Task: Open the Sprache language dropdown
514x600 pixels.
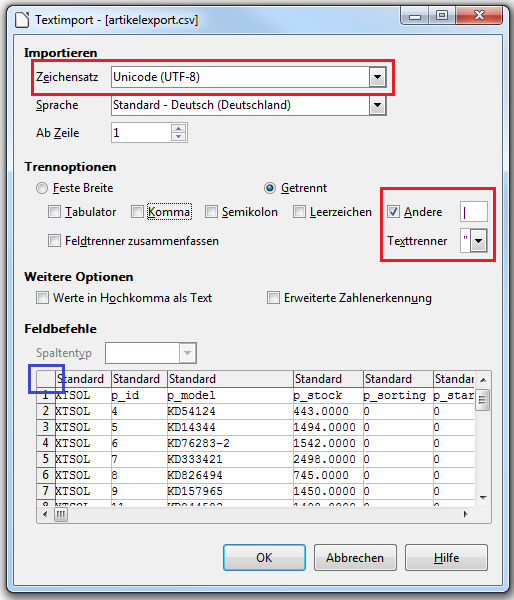Action: [377, 105]
